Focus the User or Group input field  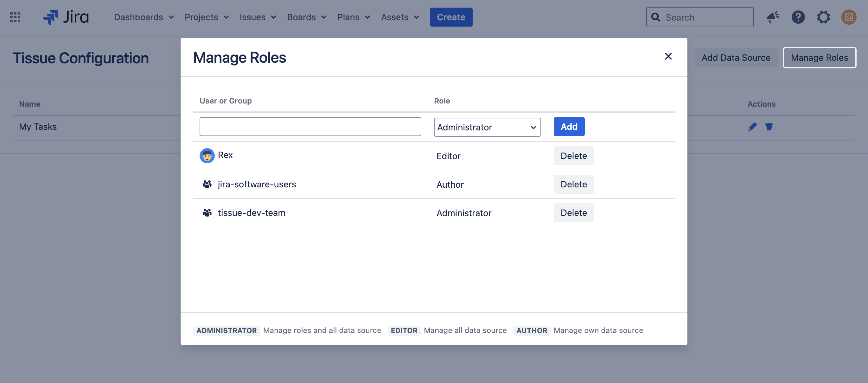(x=310, y=127)
